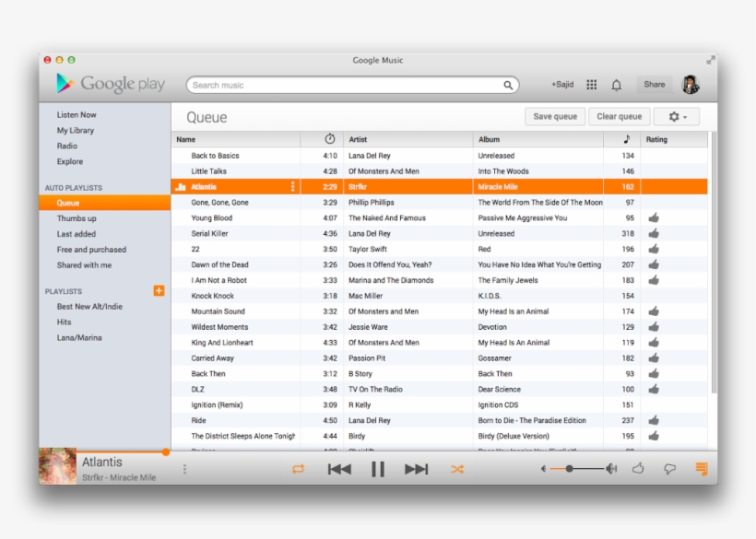This screenshot has height=539, width=756.
Task: Sort by play count note column icon
Action: [626, 139]
